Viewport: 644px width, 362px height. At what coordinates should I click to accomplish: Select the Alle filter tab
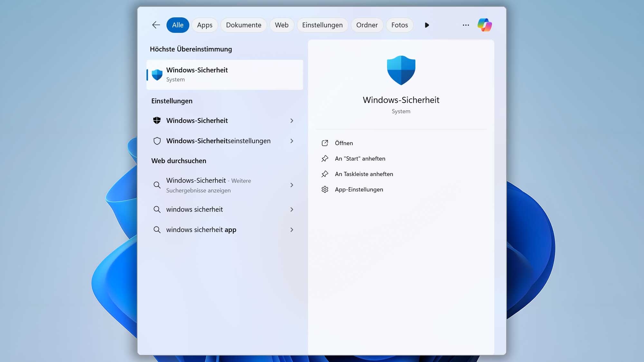178,25
